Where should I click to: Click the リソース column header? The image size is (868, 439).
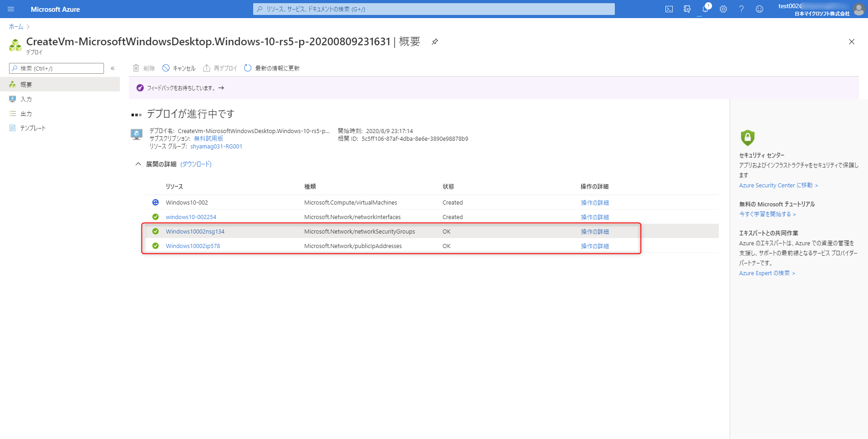pyautogui.click(x=174, y=186)
